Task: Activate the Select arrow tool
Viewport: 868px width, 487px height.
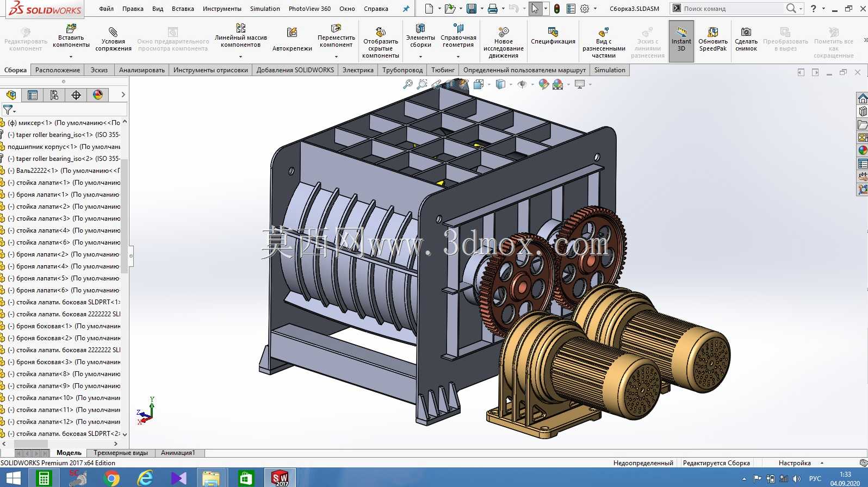Action: [535, 9]
